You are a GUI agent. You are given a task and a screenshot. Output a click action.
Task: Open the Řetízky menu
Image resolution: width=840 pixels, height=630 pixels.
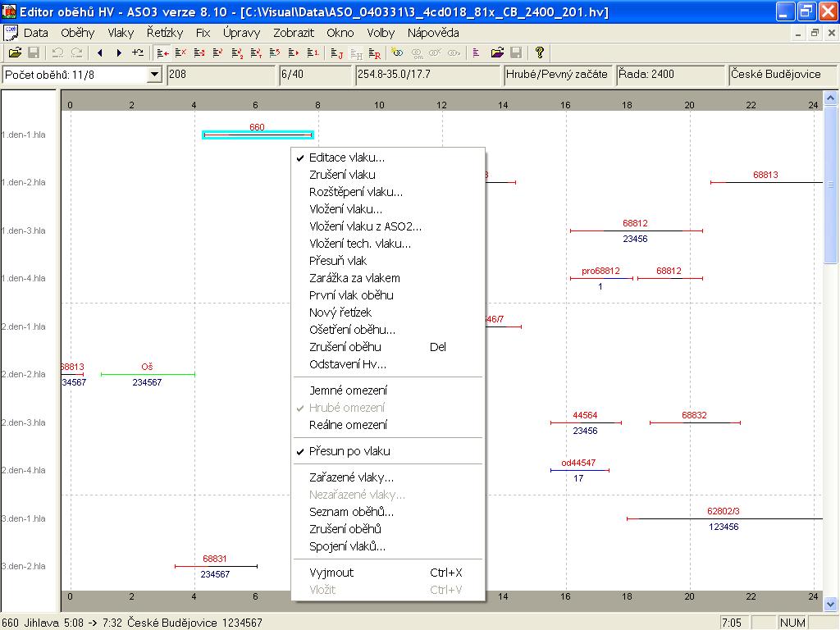point(165,33)
